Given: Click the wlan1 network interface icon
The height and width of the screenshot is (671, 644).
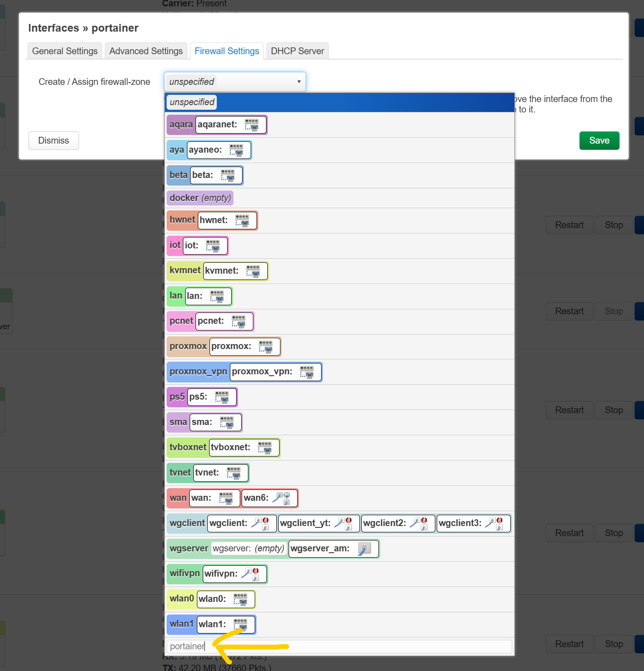Looking at the screenshot, I should 240,624.
